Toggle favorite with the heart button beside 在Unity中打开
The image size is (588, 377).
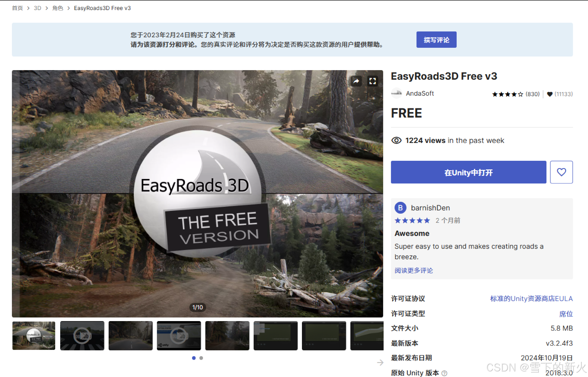coord(561,172)
